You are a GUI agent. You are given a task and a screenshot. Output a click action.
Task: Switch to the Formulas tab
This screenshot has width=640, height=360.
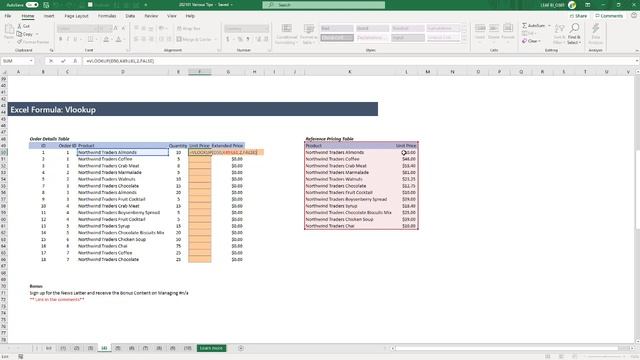tap(107, 16)
